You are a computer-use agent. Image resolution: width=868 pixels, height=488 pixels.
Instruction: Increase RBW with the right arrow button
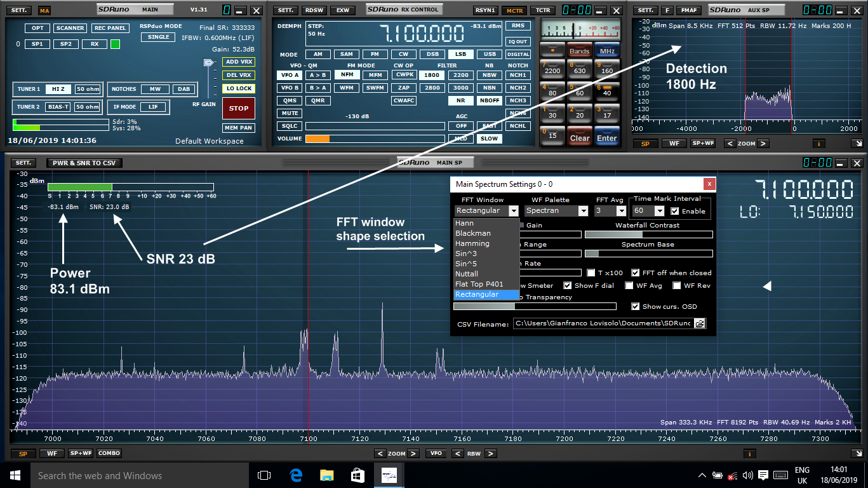click(490, 454)
